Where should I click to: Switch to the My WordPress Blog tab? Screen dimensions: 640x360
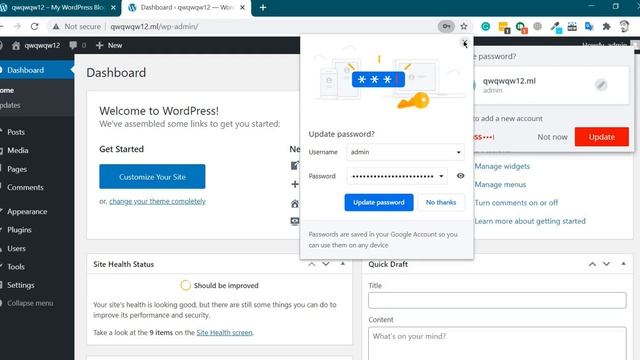[57, 8]
